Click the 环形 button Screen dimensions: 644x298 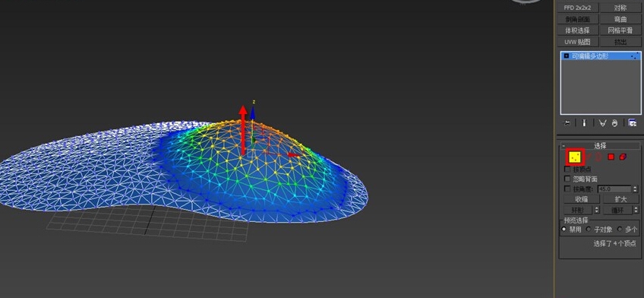pos(578,210)
